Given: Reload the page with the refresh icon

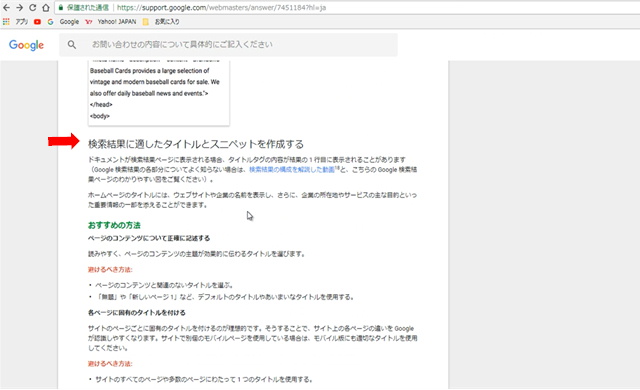Looking at the screenshot, I should click(33, 8).
